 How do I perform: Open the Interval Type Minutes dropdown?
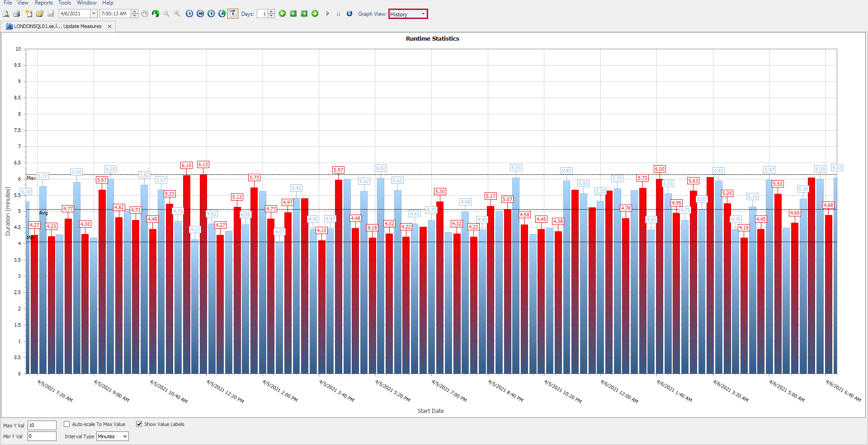pyautogui.click(x=113, y=436)
